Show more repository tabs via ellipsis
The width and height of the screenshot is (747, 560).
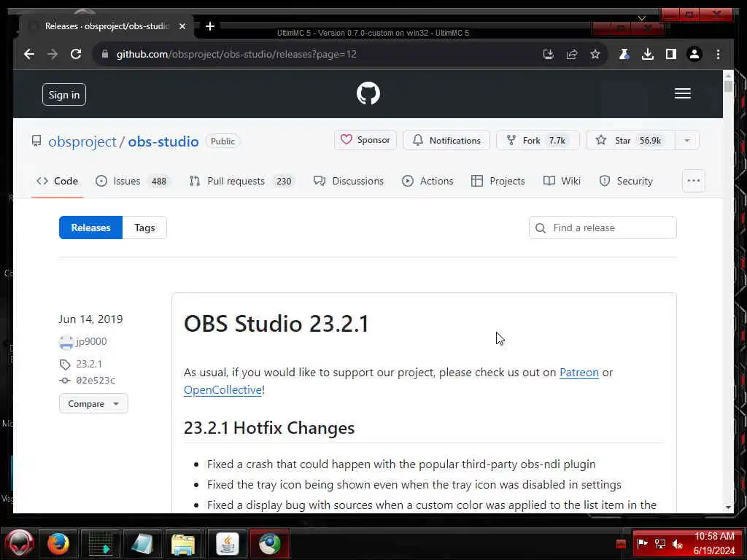pyautogui.click(x=693, y=181)
